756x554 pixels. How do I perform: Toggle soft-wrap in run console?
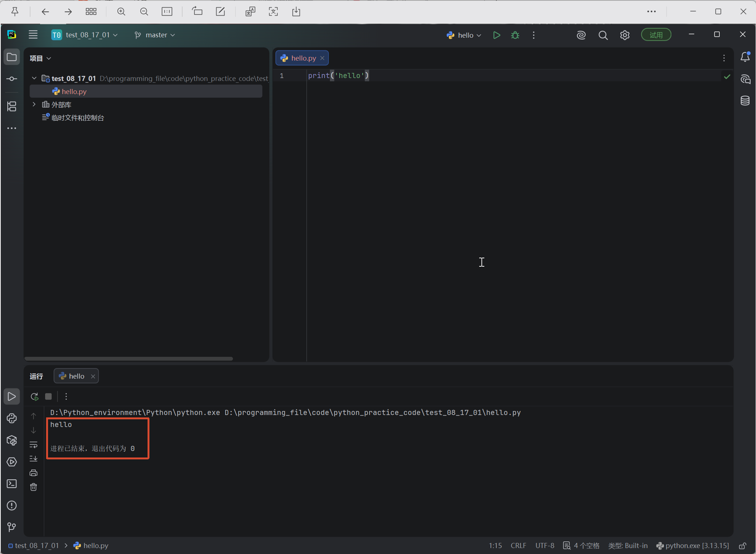[x=34, y=444]
